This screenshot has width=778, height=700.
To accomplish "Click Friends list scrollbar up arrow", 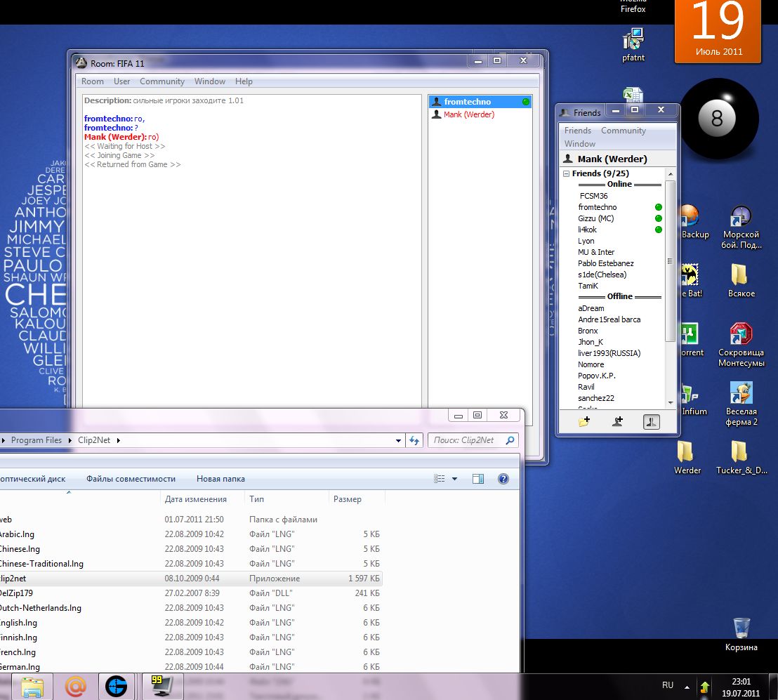I will [x=671, y=174].
